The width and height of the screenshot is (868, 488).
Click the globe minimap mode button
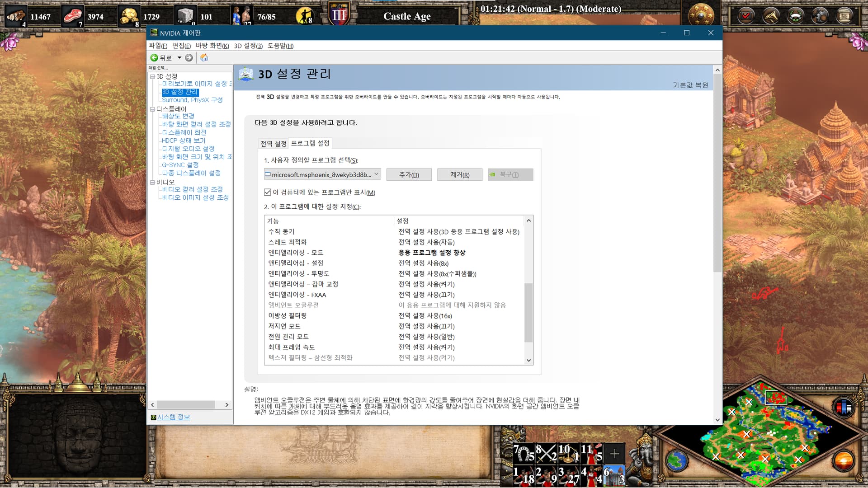[x=677, y=461]
